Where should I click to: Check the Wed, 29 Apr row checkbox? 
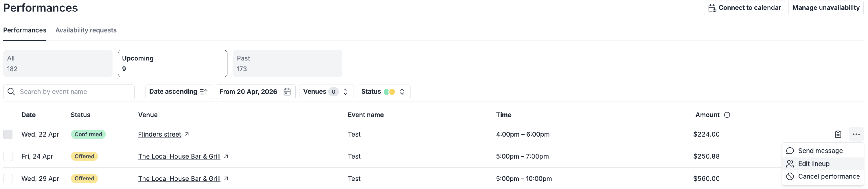pyautogui.click(x=8, y=179)
